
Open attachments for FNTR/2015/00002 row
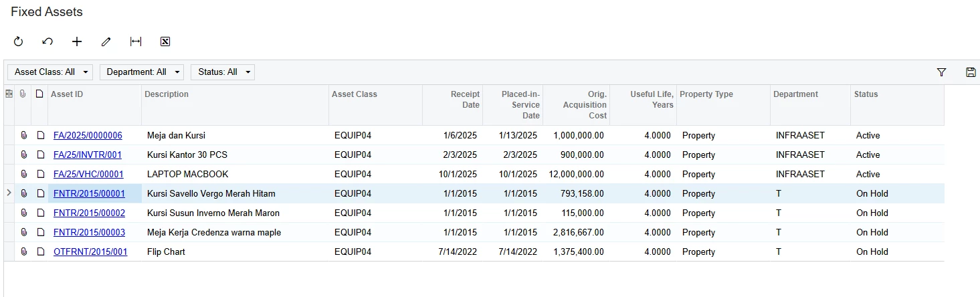coord(23,213)
